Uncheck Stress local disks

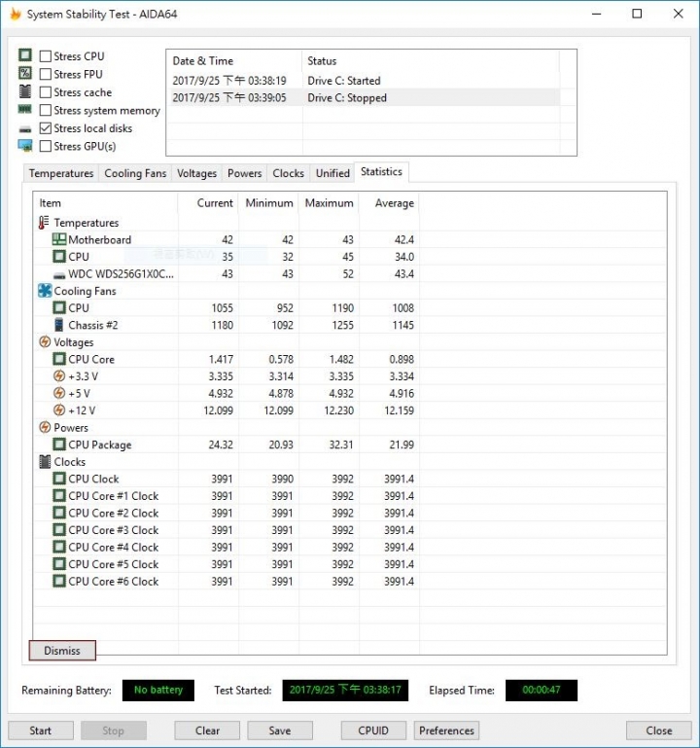[46, 128]
